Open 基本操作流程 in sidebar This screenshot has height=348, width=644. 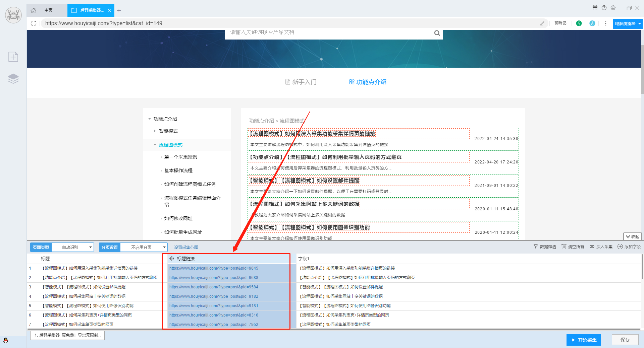(178, 170)
